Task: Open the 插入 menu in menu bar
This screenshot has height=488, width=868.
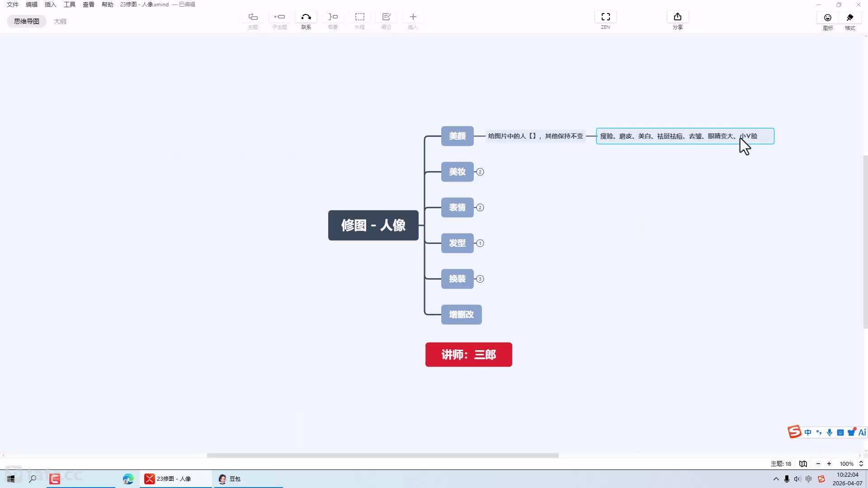Action: coord(50,5)
